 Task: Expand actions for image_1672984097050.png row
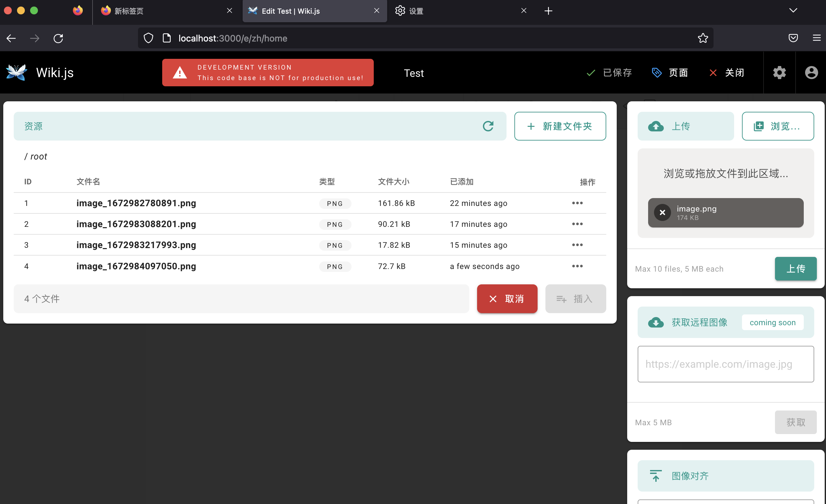[x=577, y=266]
